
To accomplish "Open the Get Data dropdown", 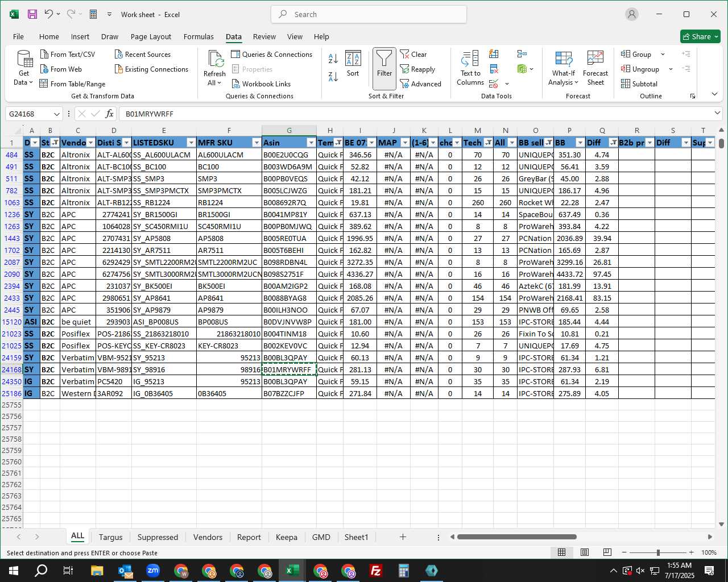I will (x=23, y=69).
